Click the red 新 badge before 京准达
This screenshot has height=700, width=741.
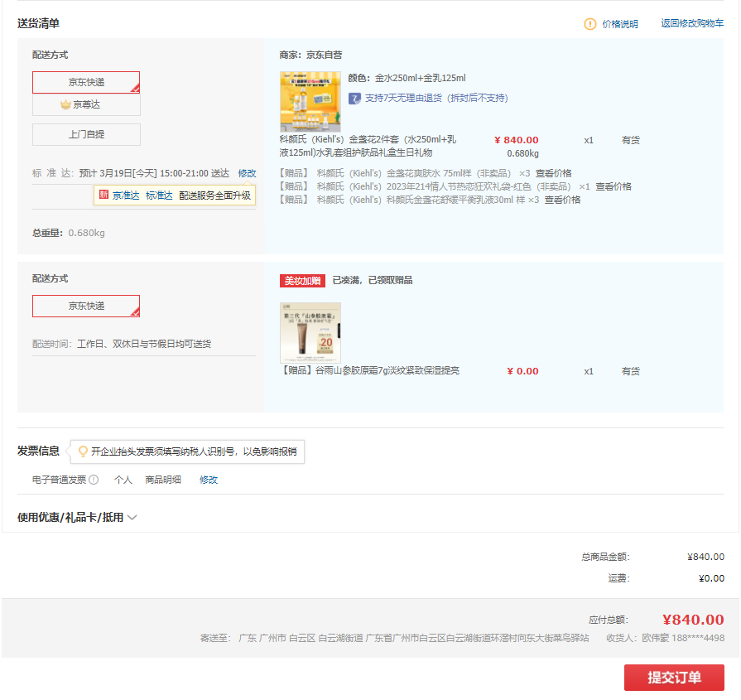(x=103, y=196)
